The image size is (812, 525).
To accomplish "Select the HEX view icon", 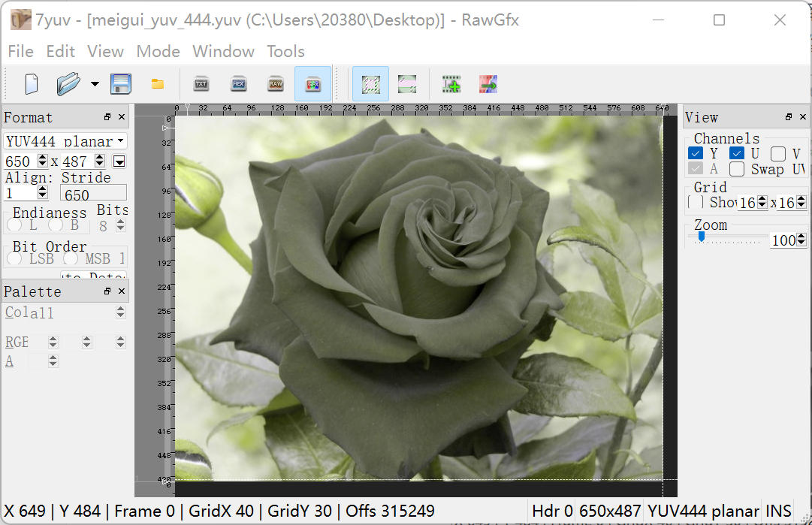I will tap(238, 83).
